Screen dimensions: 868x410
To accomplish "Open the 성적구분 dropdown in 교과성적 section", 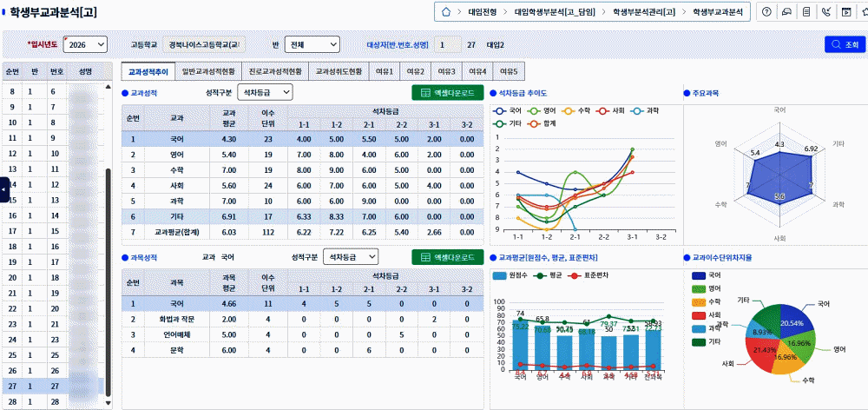I will pyautogui.click(x=264, y=92).
